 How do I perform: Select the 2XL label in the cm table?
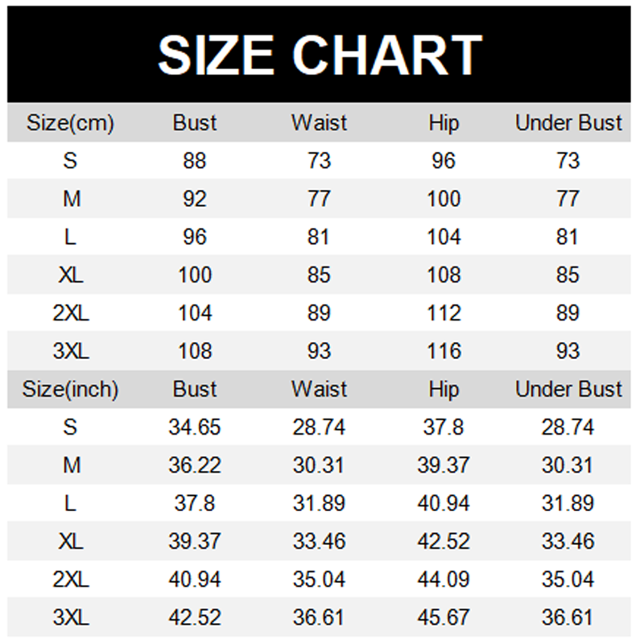pyautogui.click(x=71, y=313)
